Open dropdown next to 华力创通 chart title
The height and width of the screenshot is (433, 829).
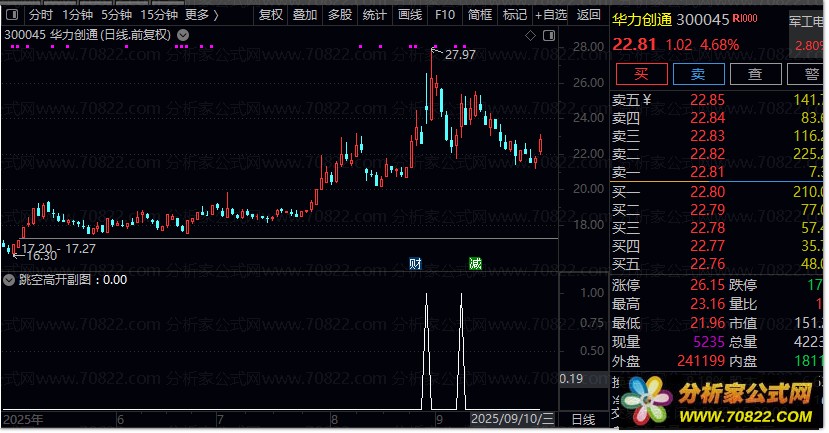183,35
